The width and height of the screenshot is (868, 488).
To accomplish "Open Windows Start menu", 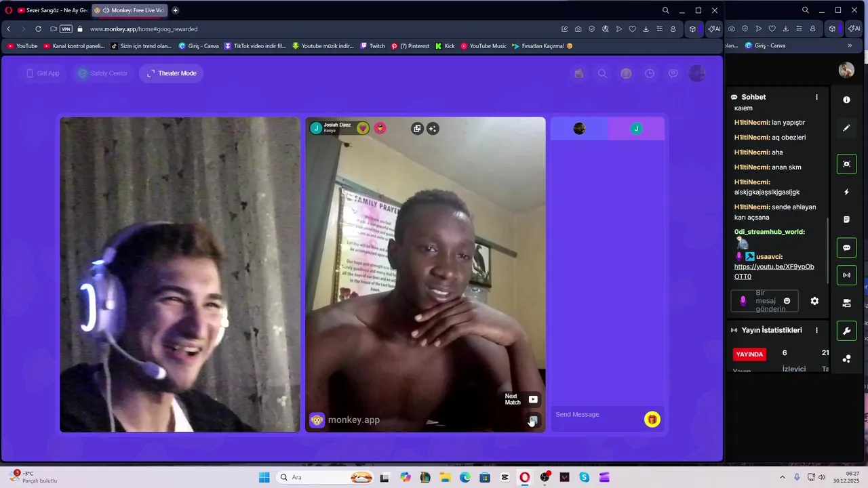I will coord(264,477).
